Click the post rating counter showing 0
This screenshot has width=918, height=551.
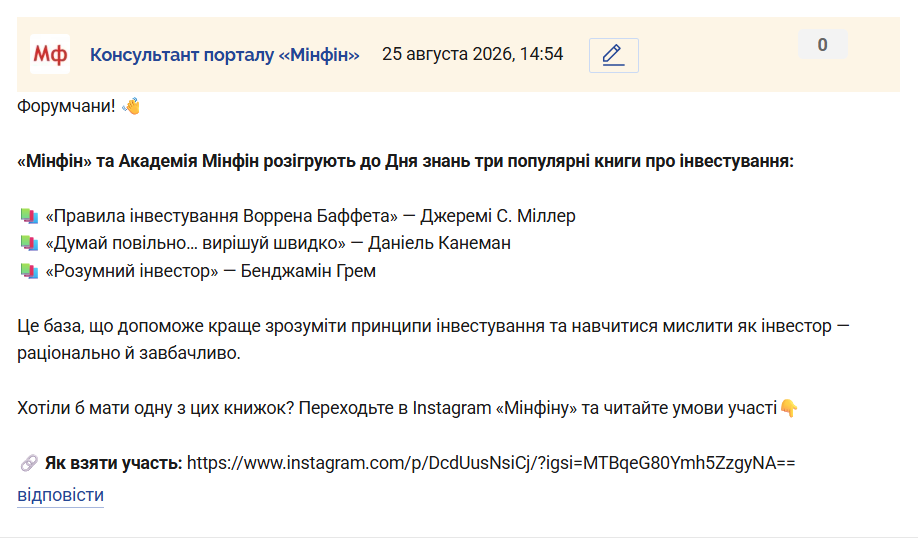click(x=823, y=45)
